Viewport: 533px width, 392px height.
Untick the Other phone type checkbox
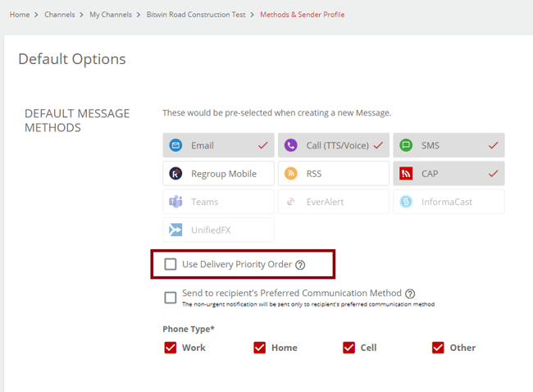438,348
